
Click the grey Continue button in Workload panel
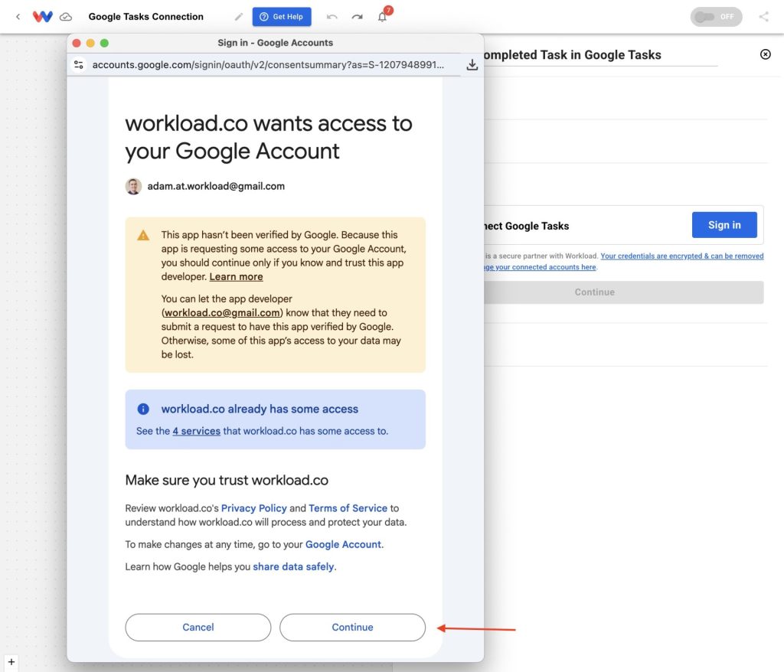[x=623, y=292]
